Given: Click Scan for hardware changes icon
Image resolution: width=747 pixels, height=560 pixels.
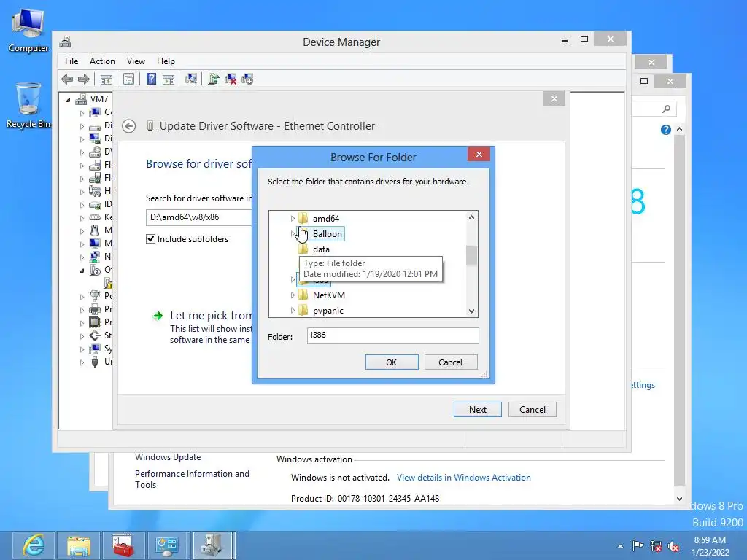Looking at the screenshot, I should 191,79.
